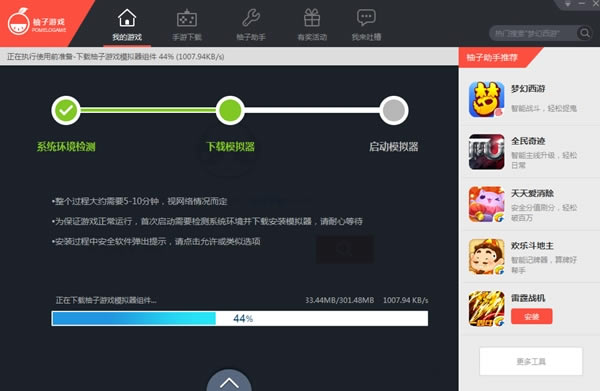Screen dimensions: 600x391
Task: Click the 正在下载柚子游戏模拟器组件 label
Action: (106, 300)
